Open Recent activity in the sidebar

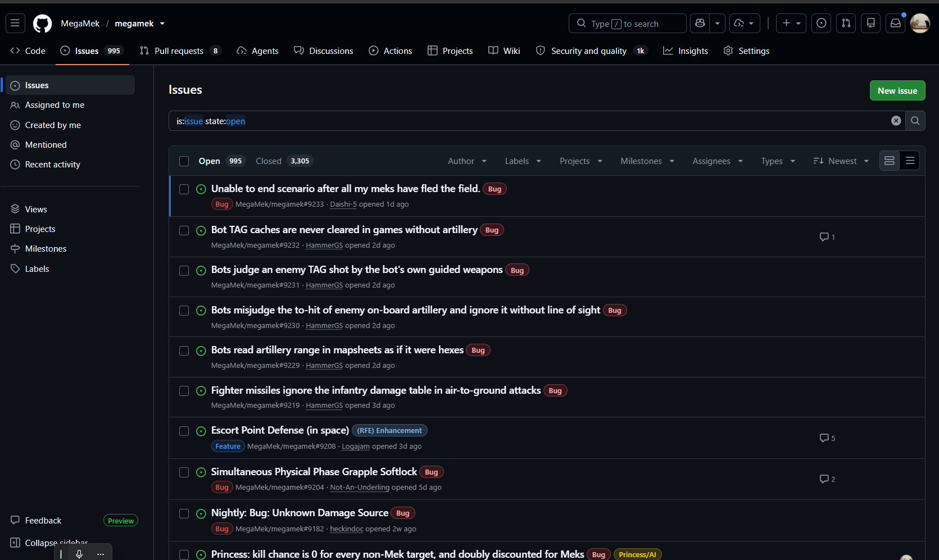pos(70,165)
